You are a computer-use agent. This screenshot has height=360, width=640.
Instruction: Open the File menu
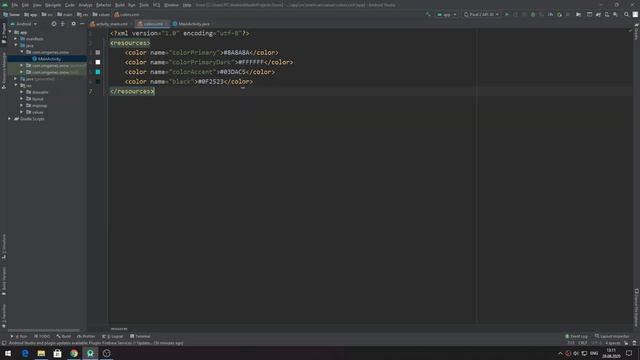(15, 5)
